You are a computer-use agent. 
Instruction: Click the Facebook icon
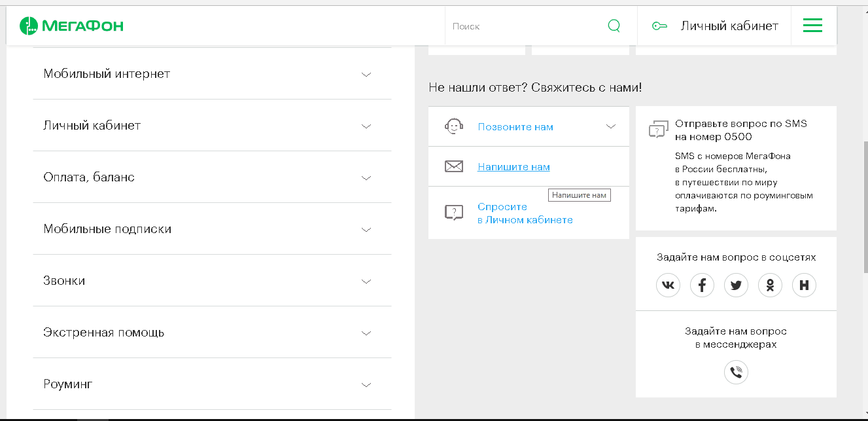tap(702, 285)
